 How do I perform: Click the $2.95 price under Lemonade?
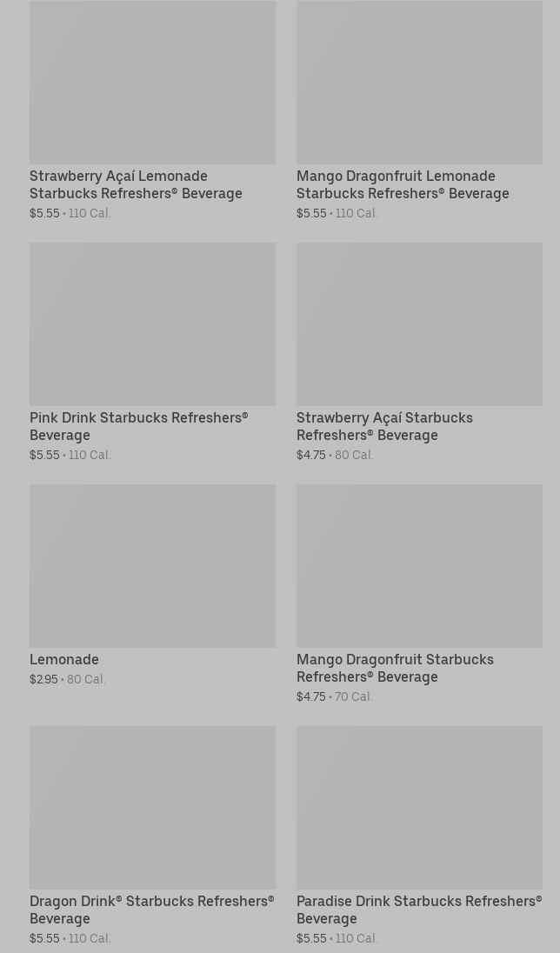tap(44, 679)
